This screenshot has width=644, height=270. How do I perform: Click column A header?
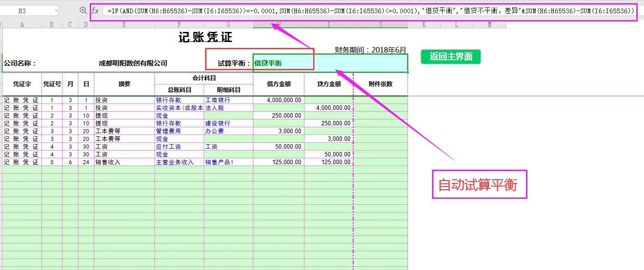(x=22, y=24)
